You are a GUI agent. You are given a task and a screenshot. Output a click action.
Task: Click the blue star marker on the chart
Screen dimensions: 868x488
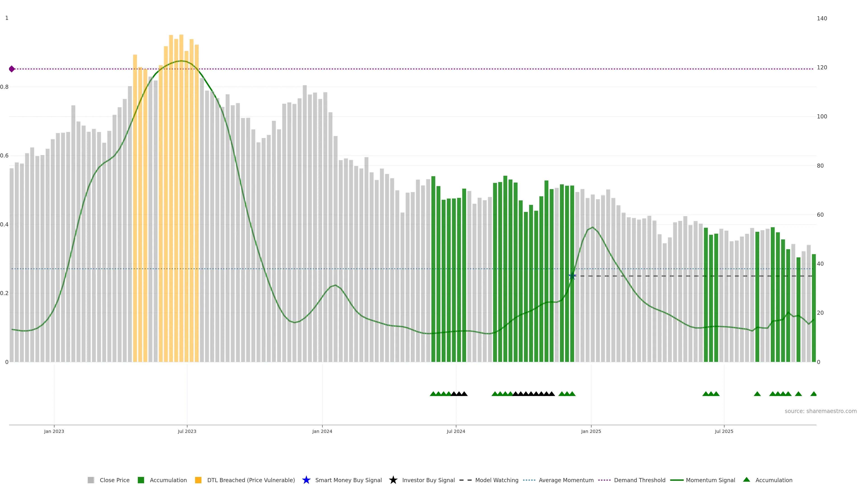click(572, 276)
